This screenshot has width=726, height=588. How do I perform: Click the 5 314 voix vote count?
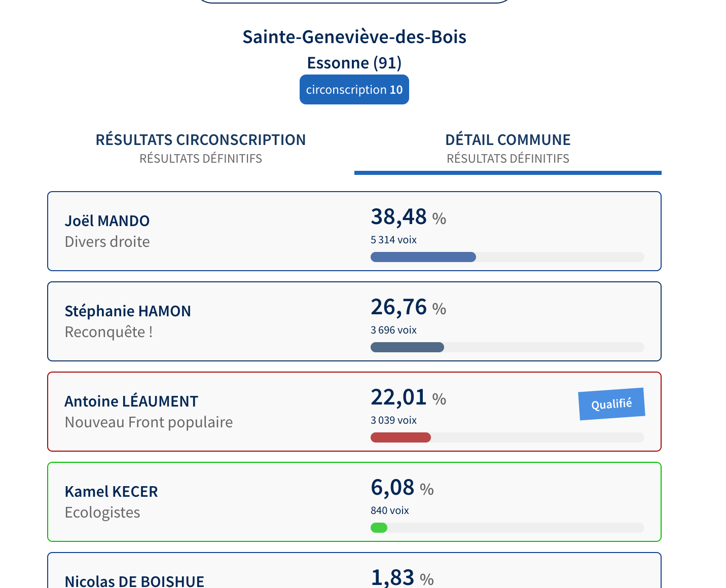click(x=393, y=240)
